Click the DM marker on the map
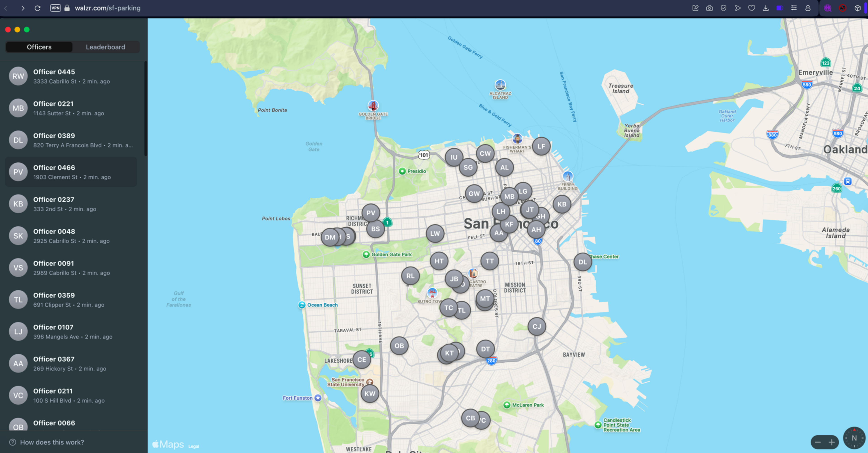This screenshot has height=453, width=868. (x=330, y=237)
